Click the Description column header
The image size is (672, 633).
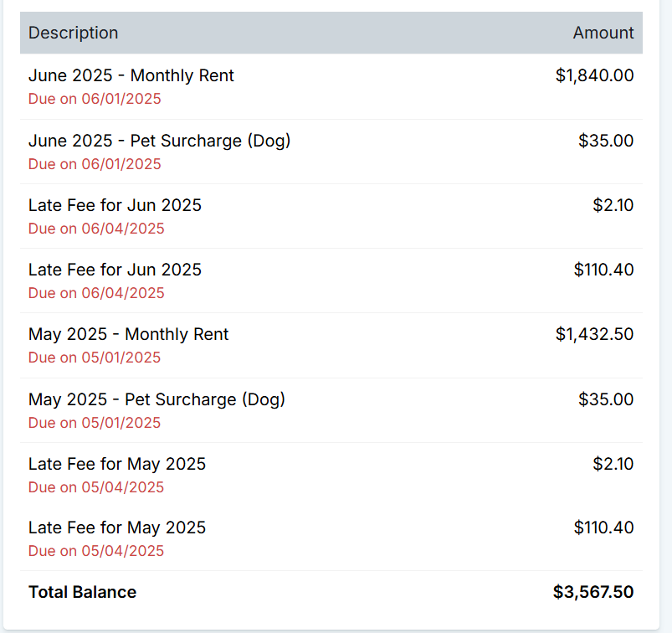coord(74,33)
